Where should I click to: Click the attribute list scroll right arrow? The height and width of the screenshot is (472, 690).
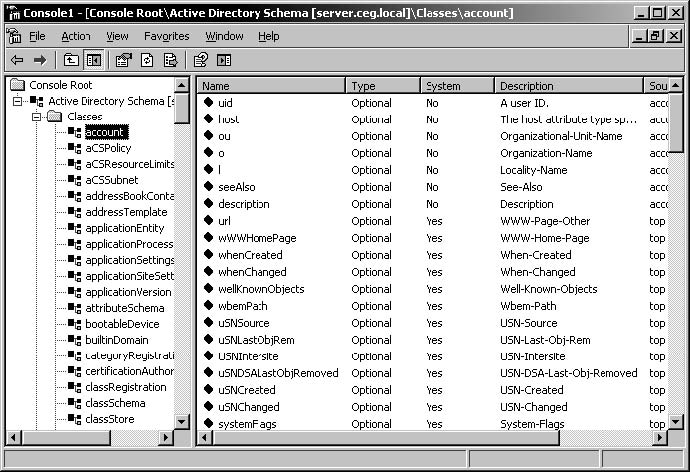pyautogui.click(x=659, y=437)
